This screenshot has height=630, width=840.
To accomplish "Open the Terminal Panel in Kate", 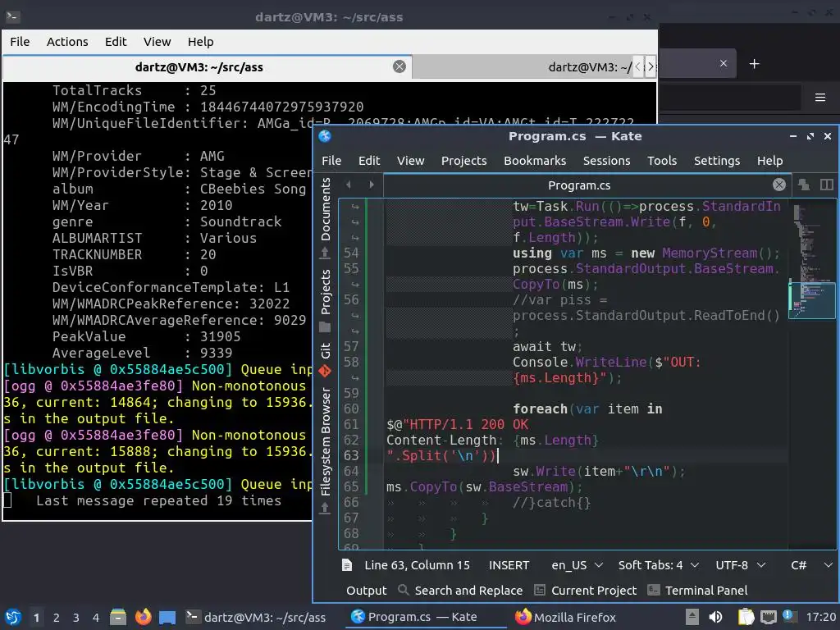I will 697,591.
